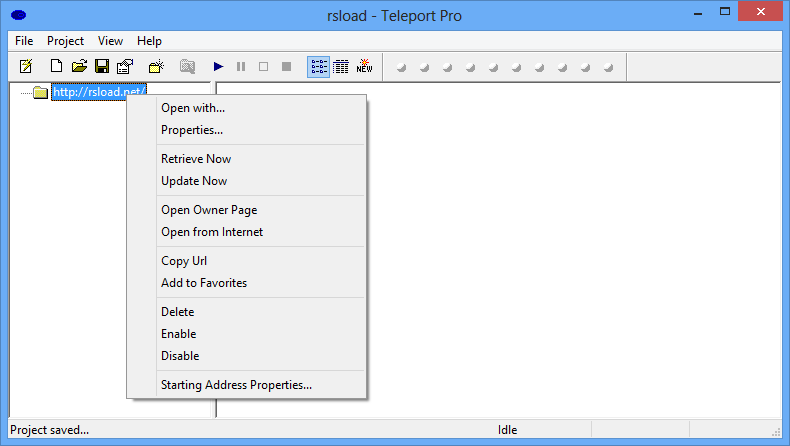790x446 pixels.
Task: Launch the New Project Wizard icon
Action: [26, 67]
